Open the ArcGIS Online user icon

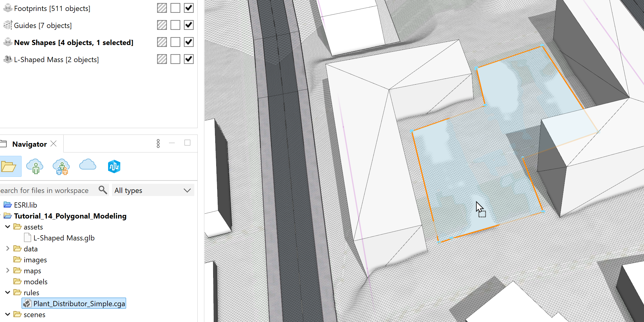[x=35, y=166]
